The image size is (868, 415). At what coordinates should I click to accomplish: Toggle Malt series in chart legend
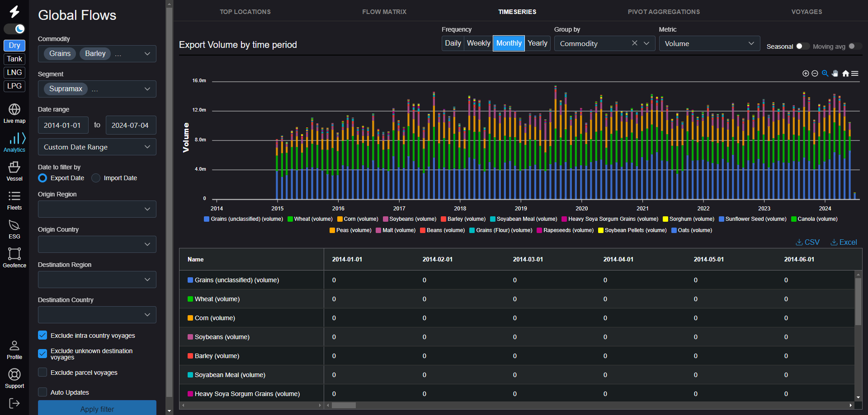(x=396, y=230)
